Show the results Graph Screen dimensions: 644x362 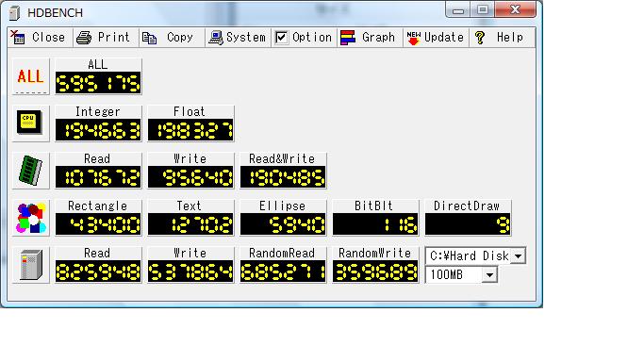[370, 38]
